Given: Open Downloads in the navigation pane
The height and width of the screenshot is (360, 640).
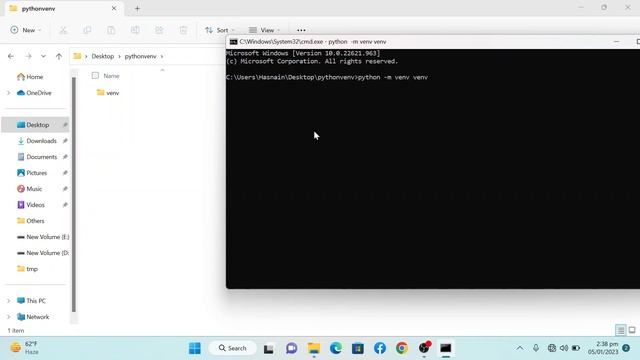Looking at the screenshot, I should click(37, 141).
